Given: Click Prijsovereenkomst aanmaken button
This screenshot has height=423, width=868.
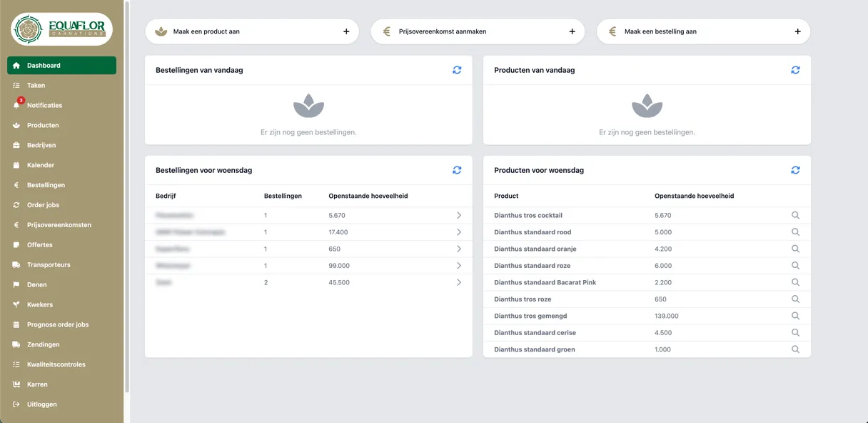Looking at the screenshot, I should 478,31.
